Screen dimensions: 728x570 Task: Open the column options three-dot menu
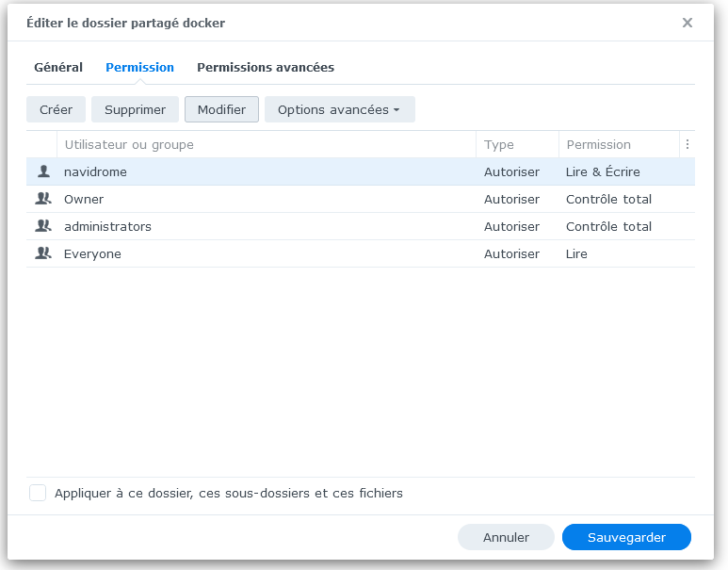(688, 145)
